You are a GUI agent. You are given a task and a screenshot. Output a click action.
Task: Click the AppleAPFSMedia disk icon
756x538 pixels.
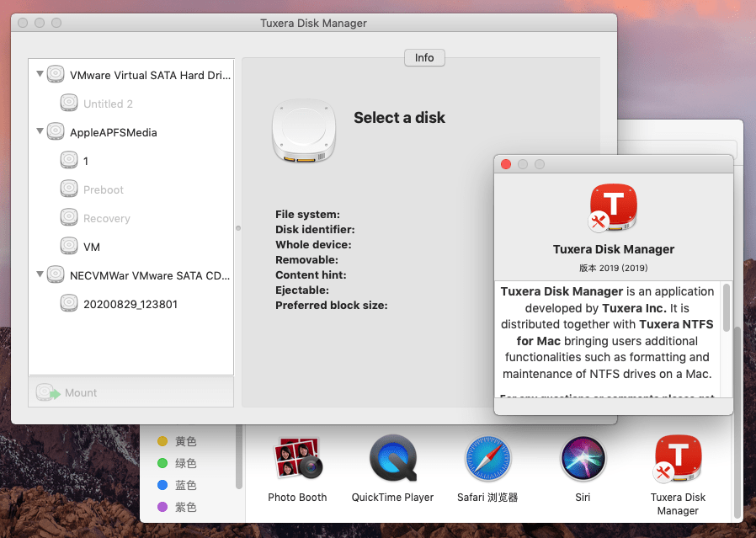point(56,131)
